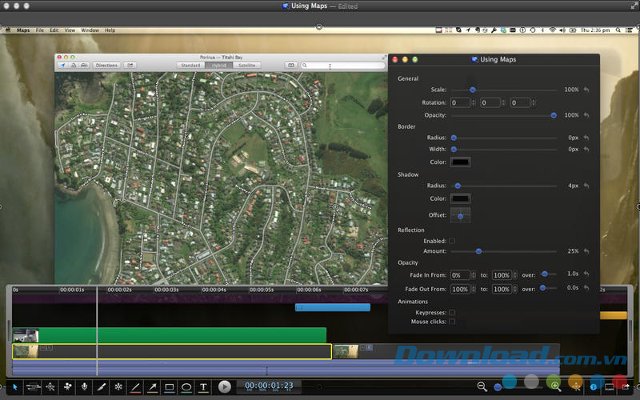The width and height of the screenshot is (640, 400).
Task: Choose the text tool icon
Action: coord(204,386)
